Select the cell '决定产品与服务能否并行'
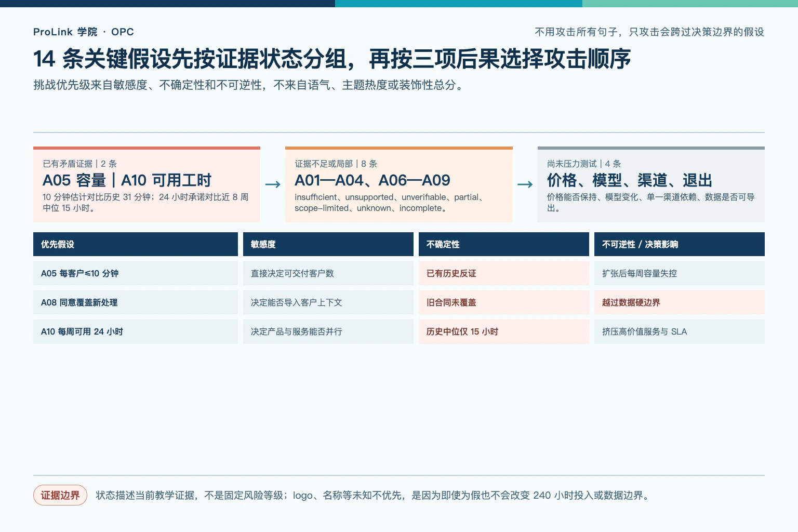The width and height of the screenshot is (798, 532). click(x=328, y=331)
